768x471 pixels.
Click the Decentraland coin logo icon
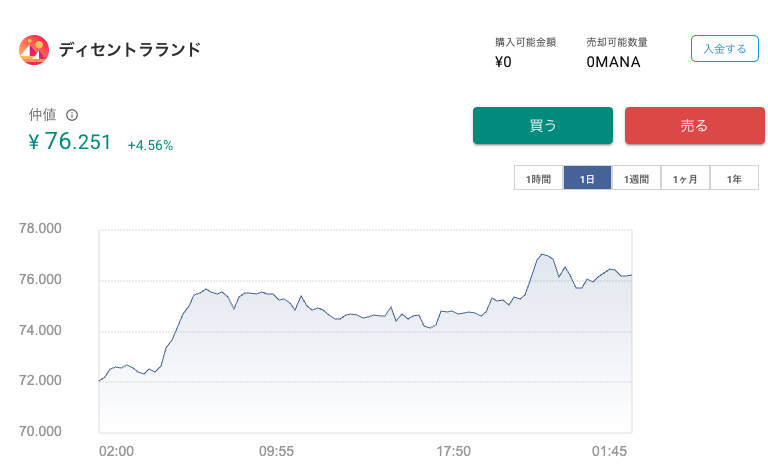pyautogui.click(x=34, y=49)
